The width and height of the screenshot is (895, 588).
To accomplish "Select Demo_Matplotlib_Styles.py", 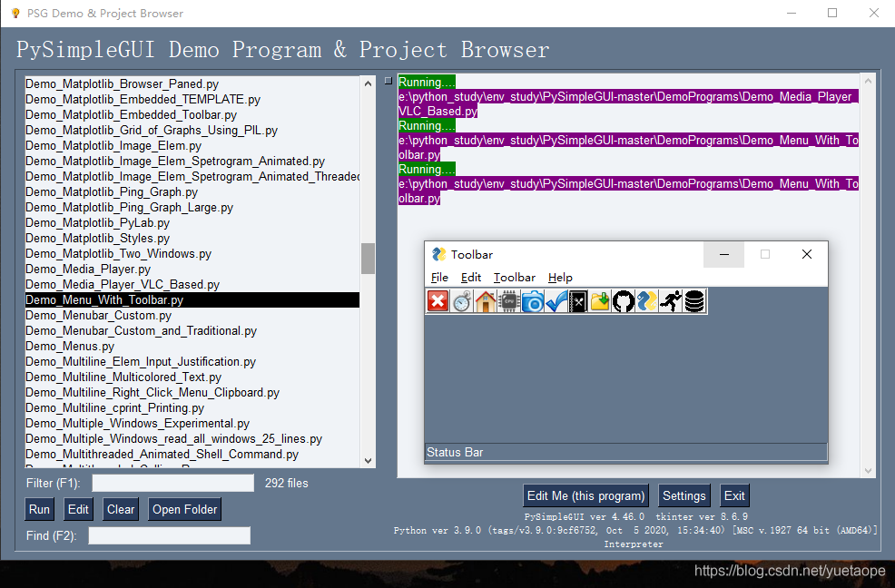I will [192, 238].
